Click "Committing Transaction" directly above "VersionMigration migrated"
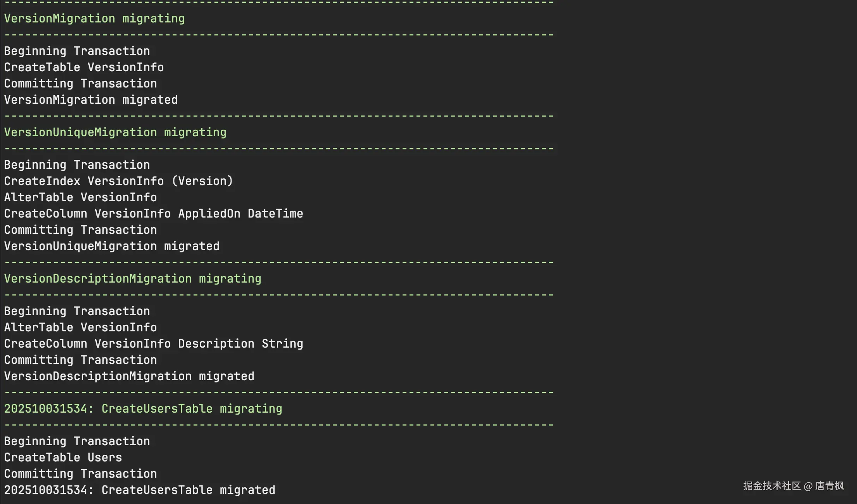The image size is (857, 504). tap(80, 84)
